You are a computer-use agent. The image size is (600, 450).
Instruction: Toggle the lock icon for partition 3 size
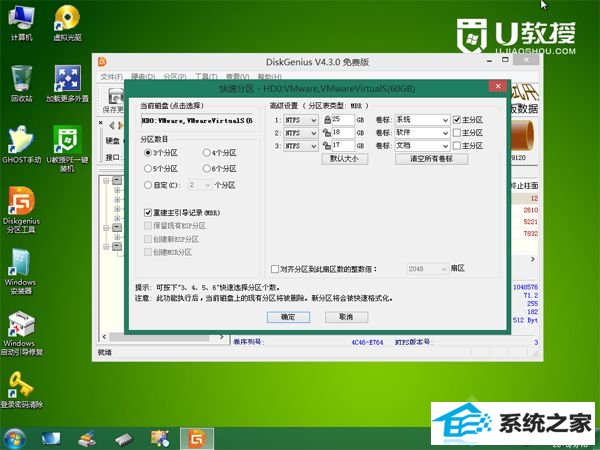[327, 146]
